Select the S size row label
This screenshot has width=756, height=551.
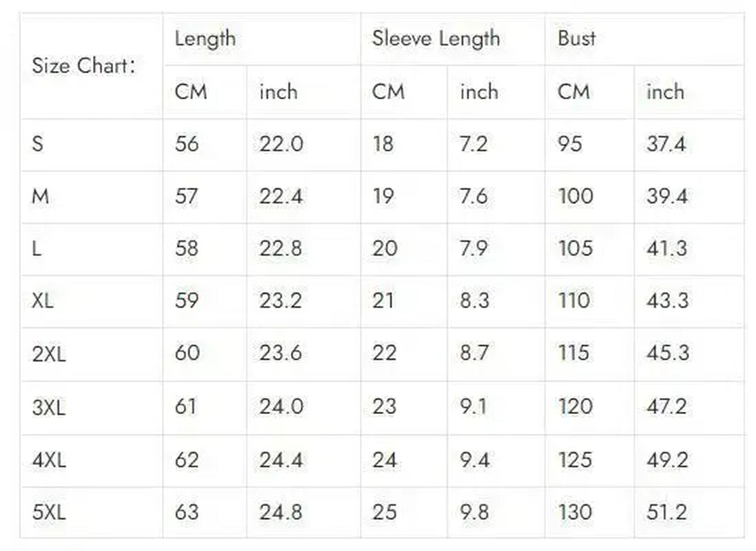coord(38,144)
